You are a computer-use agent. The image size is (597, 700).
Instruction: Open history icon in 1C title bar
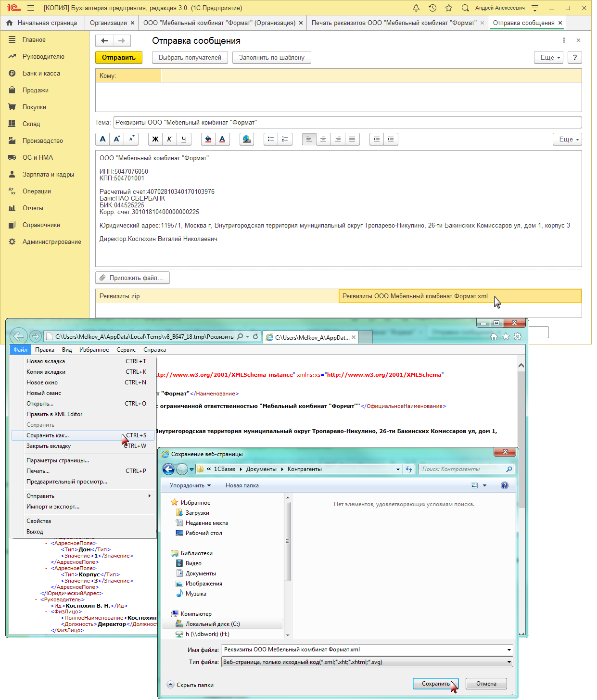point(432,8)
